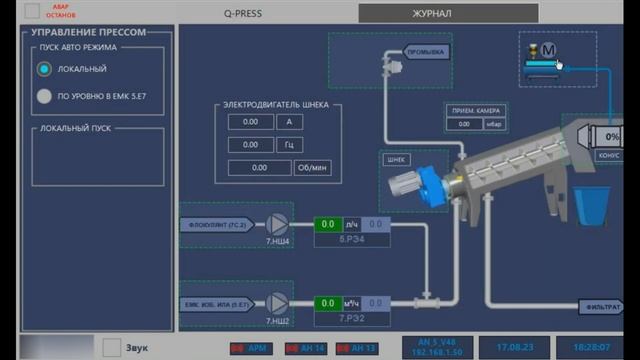Click the motor speed 0.00 Об/мин field
The height and width of the screenshot is (360, 640).
point(260,168)
